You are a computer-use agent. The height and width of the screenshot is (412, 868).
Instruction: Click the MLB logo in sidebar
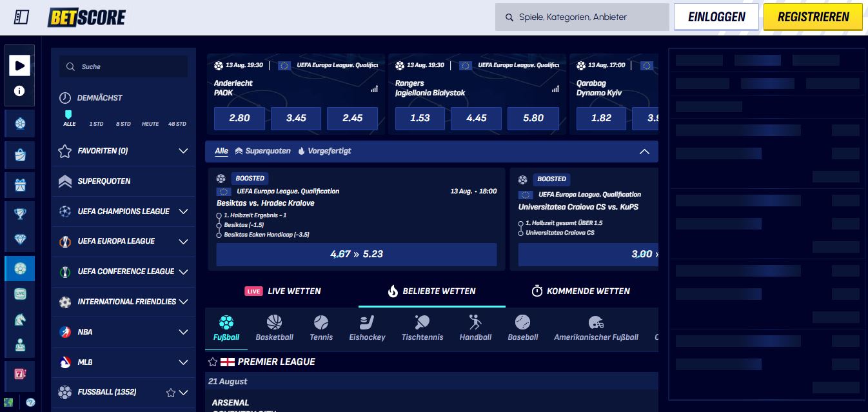64,362
